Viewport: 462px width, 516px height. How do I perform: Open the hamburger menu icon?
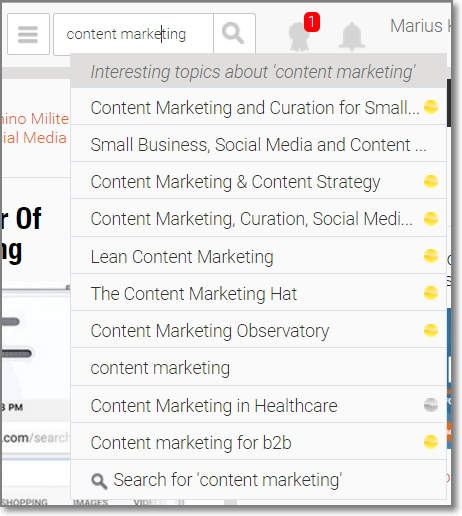pyautogui.click(x=28, y=34)
